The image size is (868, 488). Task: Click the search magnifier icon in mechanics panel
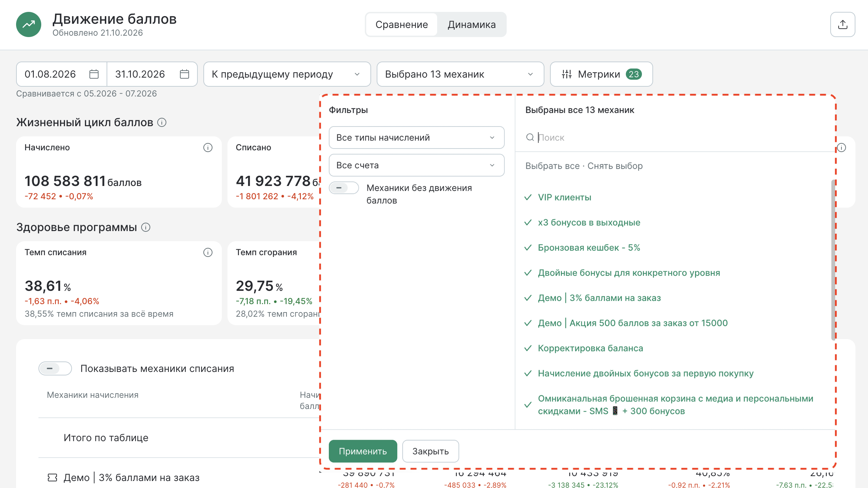point(530,137)
